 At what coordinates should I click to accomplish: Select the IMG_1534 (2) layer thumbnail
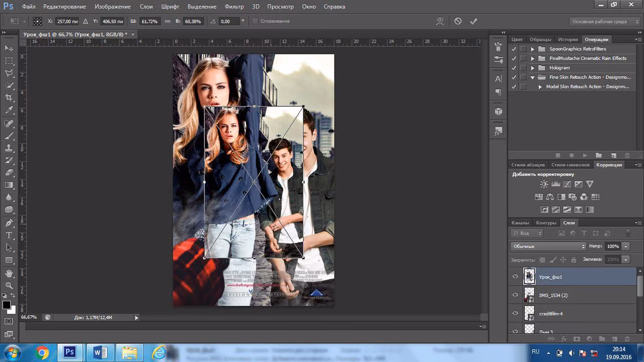pyautogui.click(x=529, y=295)
